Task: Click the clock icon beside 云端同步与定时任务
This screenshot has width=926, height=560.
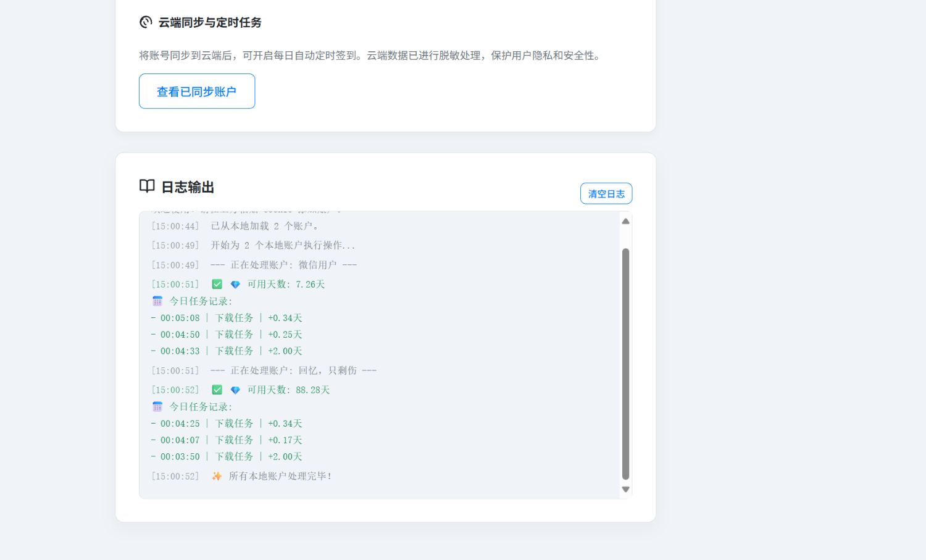Action: [145, 22]
